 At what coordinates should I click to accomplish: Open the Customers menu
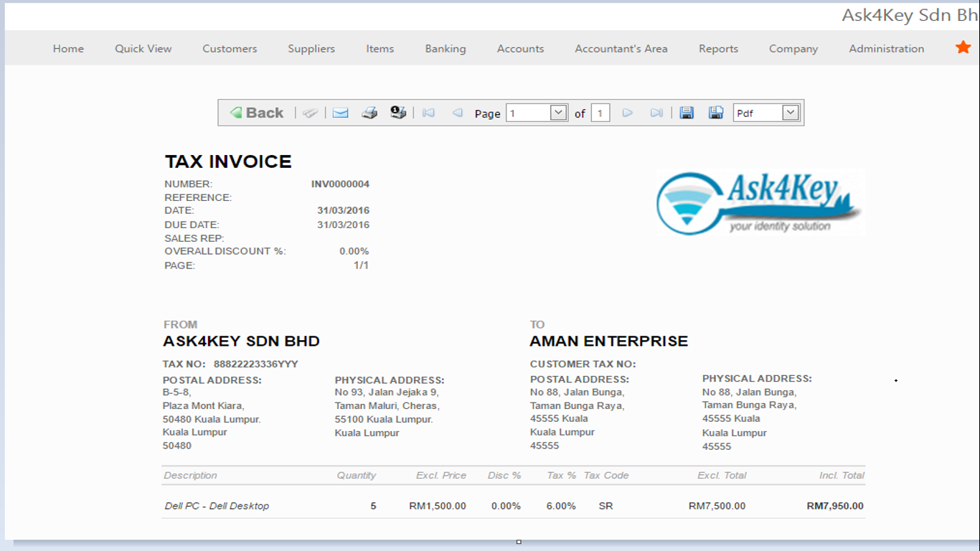230,49
